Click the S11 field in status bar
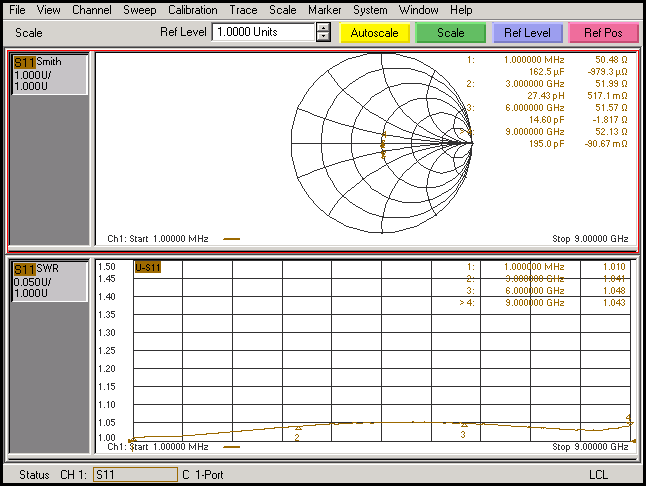Viewport: 646px width, 486px height. [133, 474]
